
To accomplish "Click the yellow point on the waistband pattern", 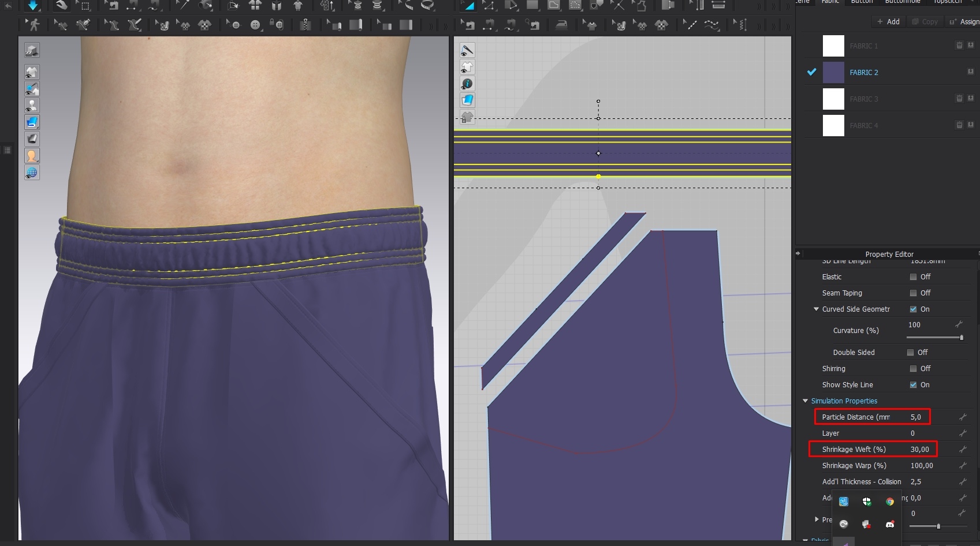I will point(598,177).
